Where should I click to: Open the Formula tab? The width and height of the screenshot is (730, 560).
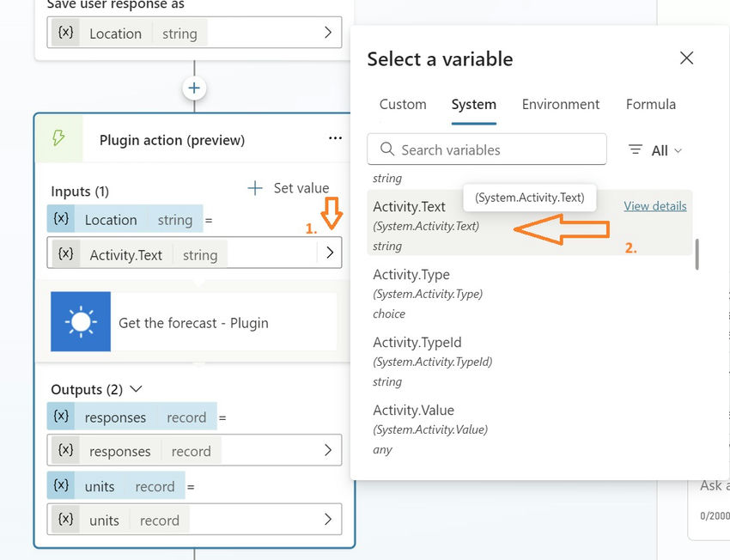[x=650, y=105]
